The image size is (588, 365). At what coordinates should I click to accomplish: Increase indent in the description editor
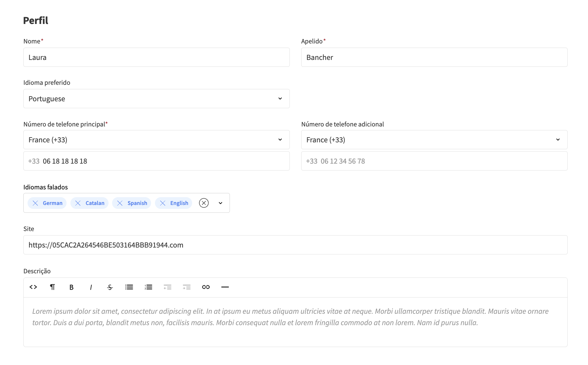(186, 287)
